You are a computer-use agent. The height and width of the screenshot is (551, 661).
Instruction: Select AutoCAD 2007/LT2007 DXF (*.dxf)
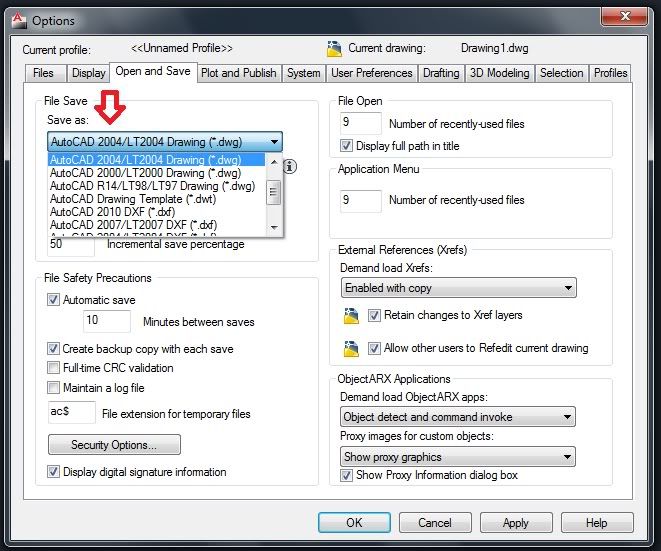157,225
